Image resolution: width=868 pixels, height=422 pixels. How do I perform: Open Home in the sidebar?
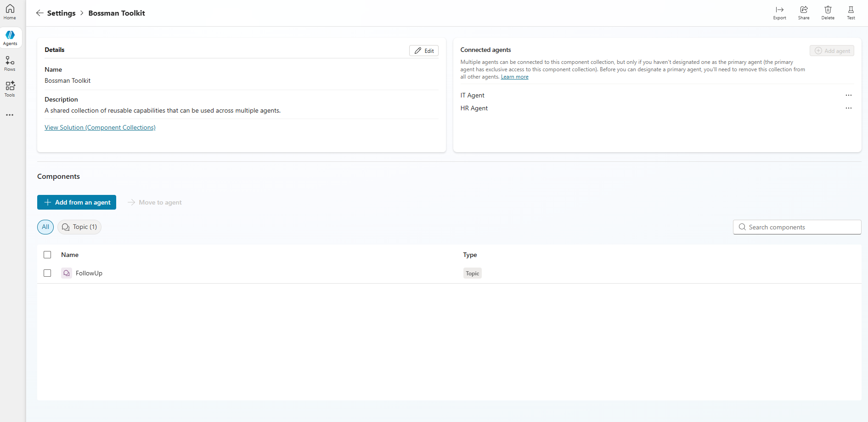click(10, 12)
